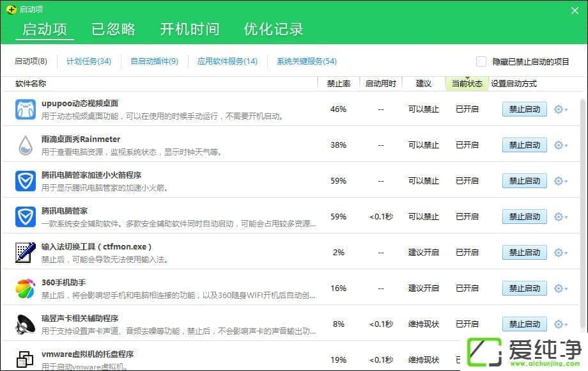Viewport: 588px width, 371px height.
Task: View the 优化记录 tab
Action: (x=273, y=29)
